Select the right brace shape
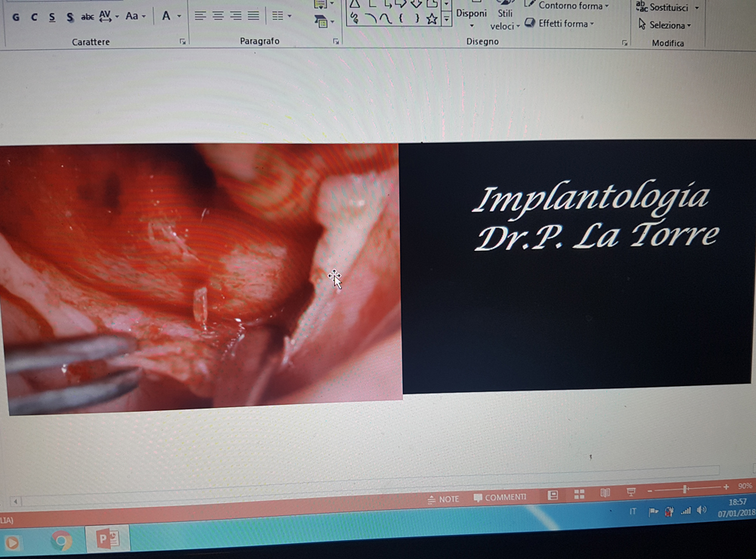 417,19
